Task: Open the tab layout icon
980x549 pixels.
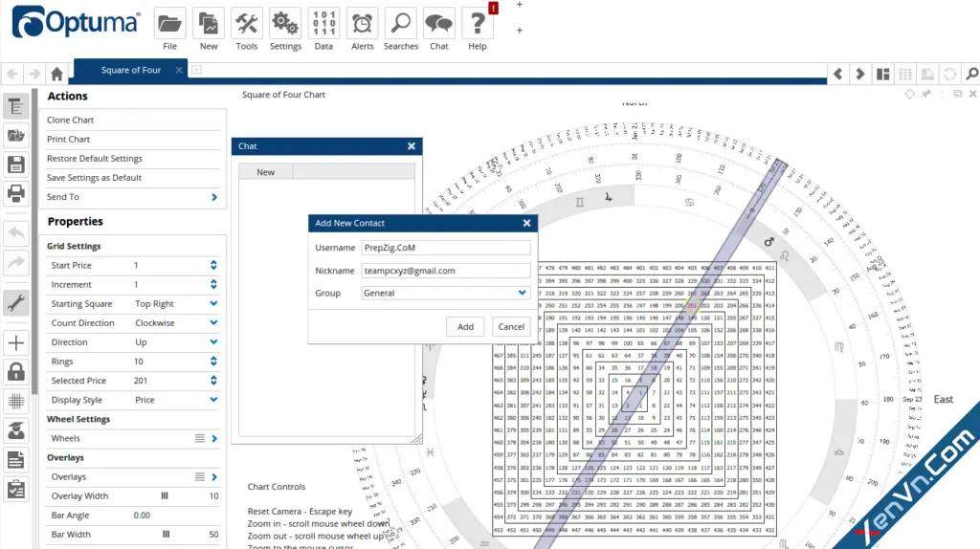Action: (x=882, y=74)
